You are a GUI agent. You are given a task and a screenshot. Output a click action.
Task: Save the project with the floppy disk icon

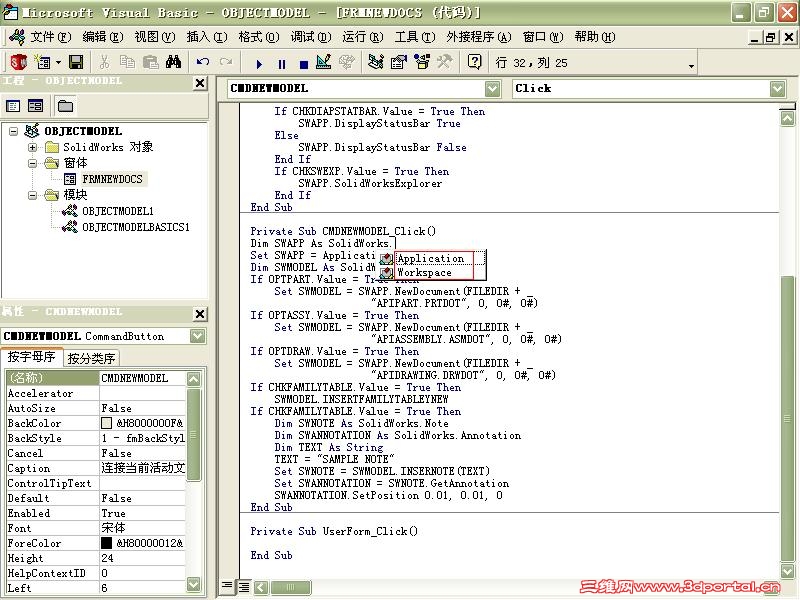[76, 62]
